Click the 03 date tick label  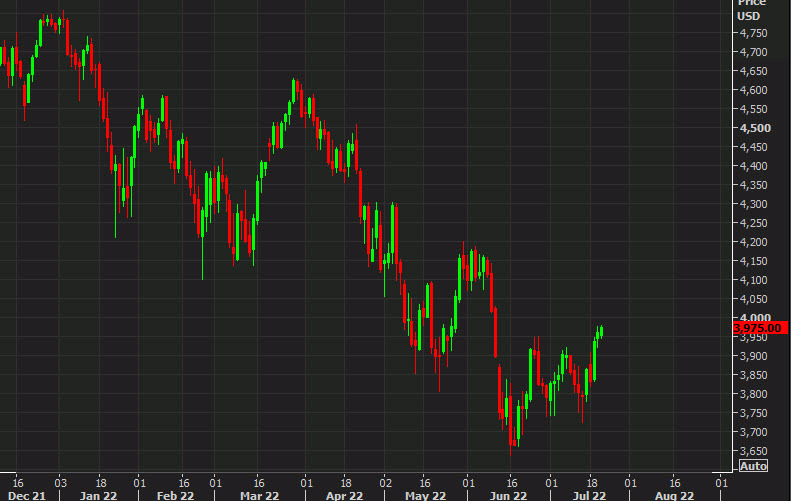pyautogui.click(x=61, y=483)
